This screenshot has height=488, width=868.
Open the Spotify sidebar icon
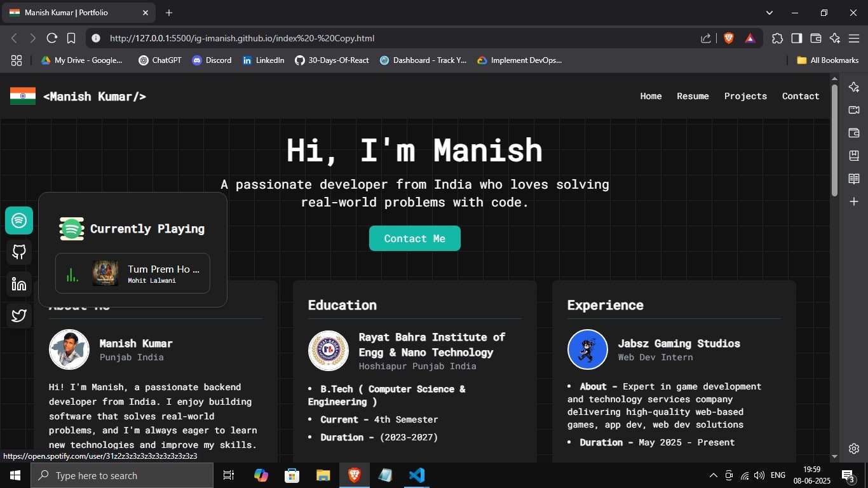(19, 220)
